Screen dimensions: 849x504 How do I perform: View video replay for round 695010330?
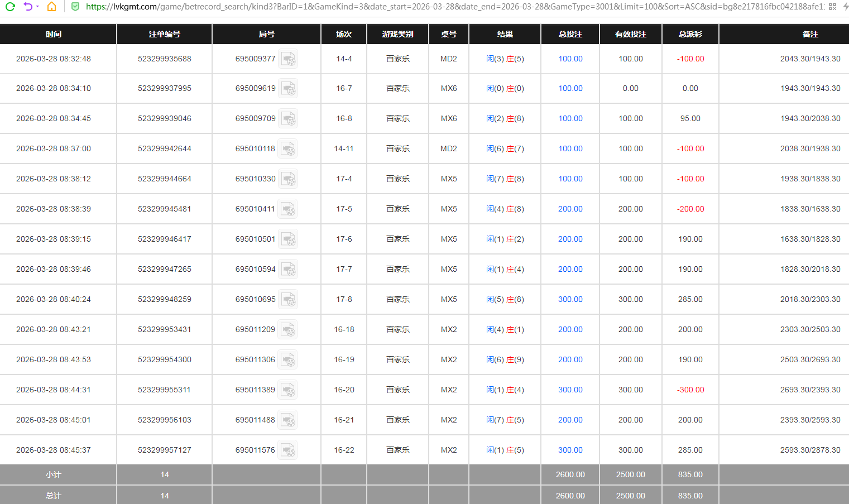click(x=288, y=179)
